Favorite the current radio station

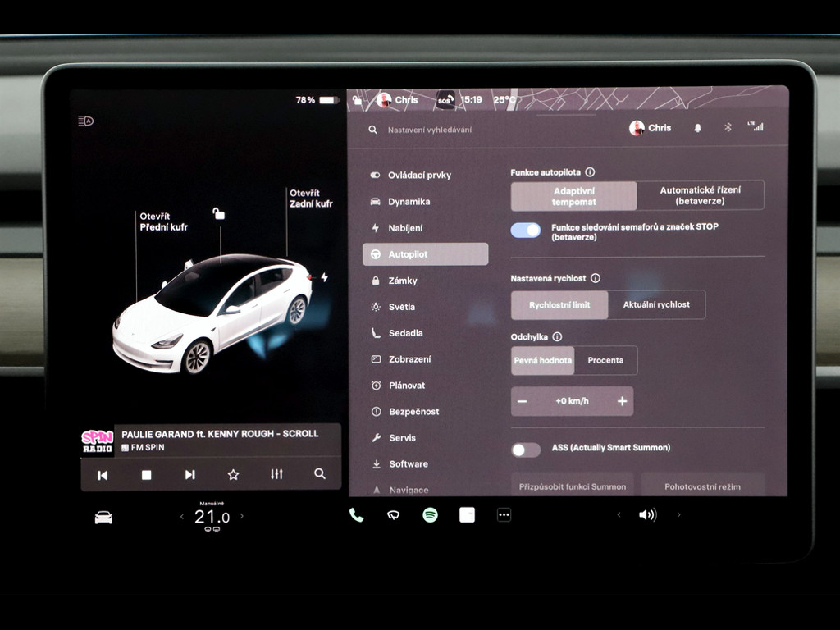(x=233, y=474)
